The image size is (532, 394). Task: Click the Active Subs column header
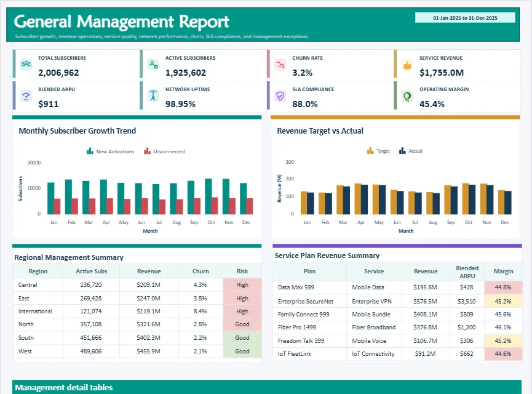coord(91,271)
